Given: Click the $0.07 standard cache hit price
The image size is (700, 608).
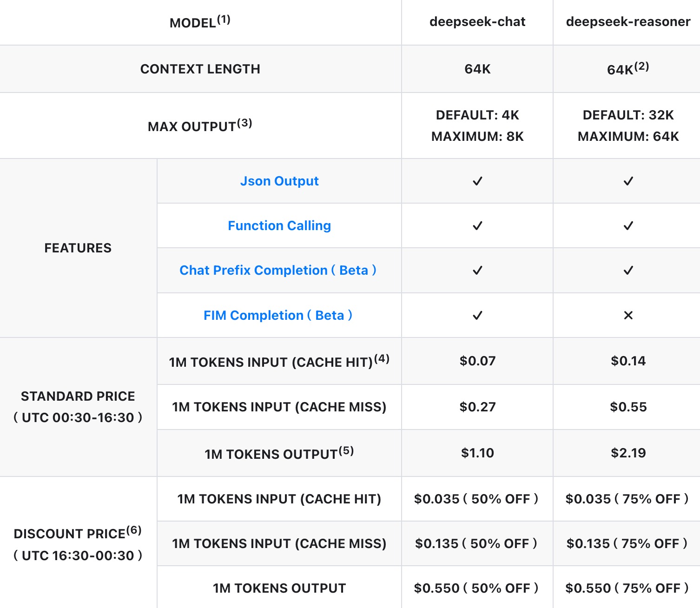Looking at the screenshot, I should 477,361.
